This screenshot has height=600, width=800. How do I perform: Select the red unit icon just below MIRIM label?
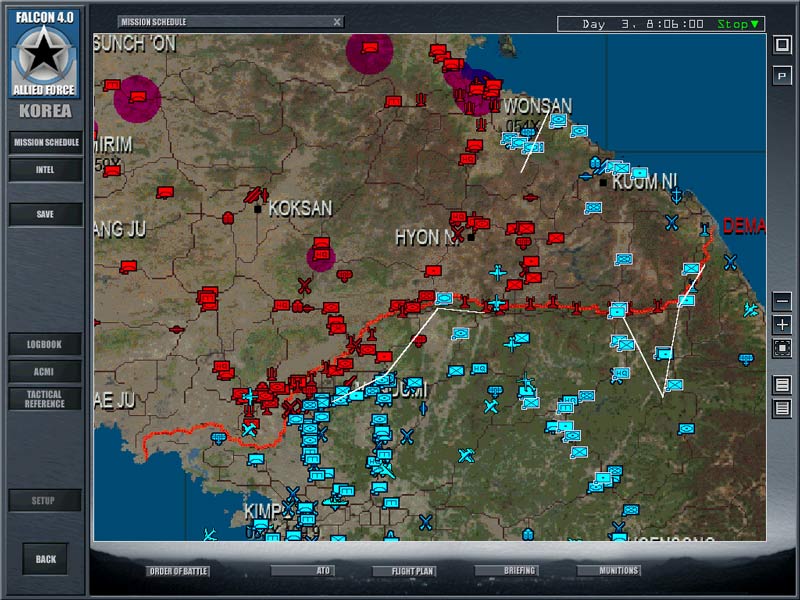(x=112, y=170)
